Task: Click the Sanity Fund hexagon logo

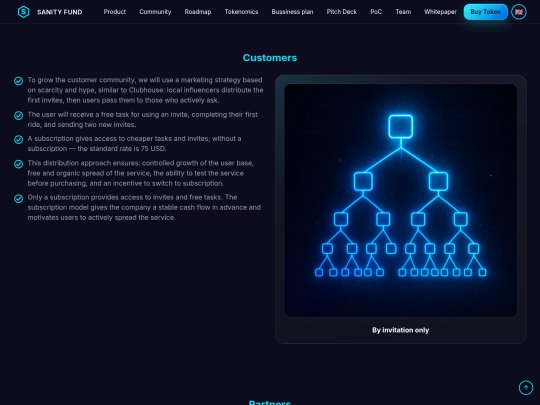Action: 23,12
